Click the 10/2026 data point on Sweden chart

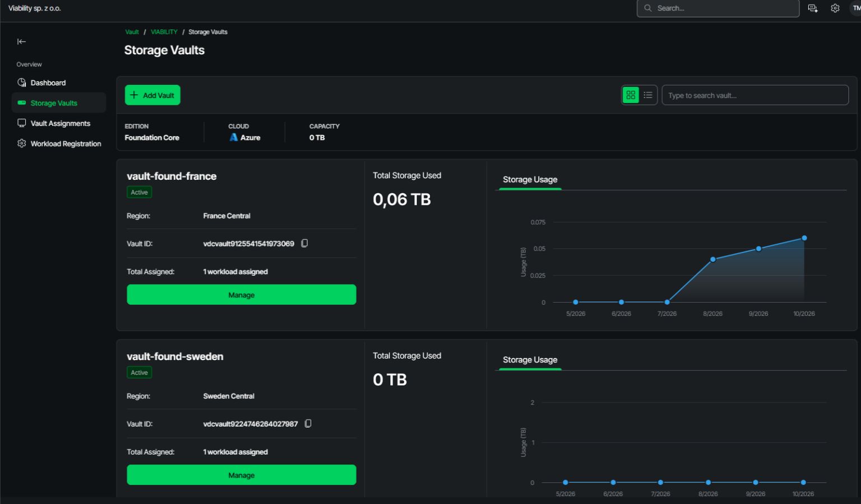coord(803,482)
